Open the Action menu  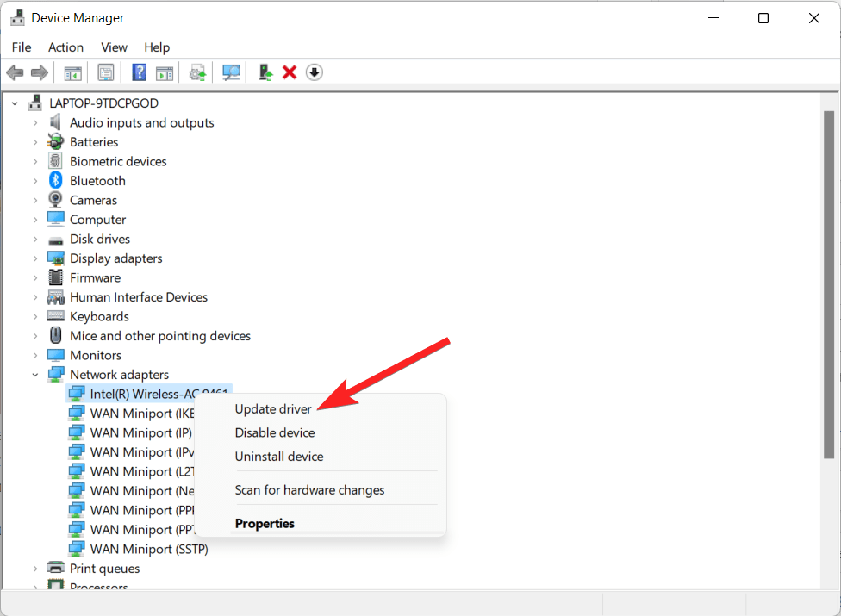click(x=65, y=47)
